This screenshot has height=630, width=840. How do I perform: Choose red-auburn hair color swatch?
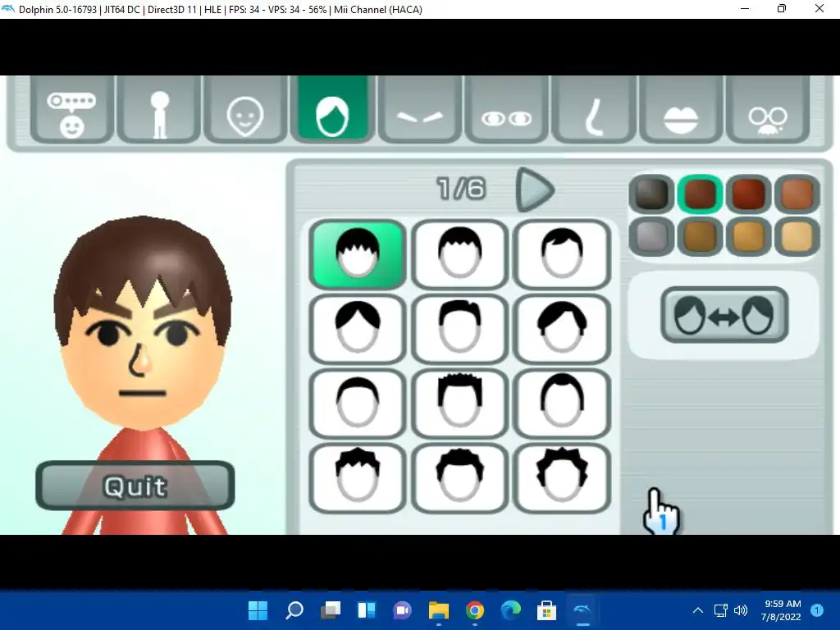pyautogui.click(x=748, y=194)
